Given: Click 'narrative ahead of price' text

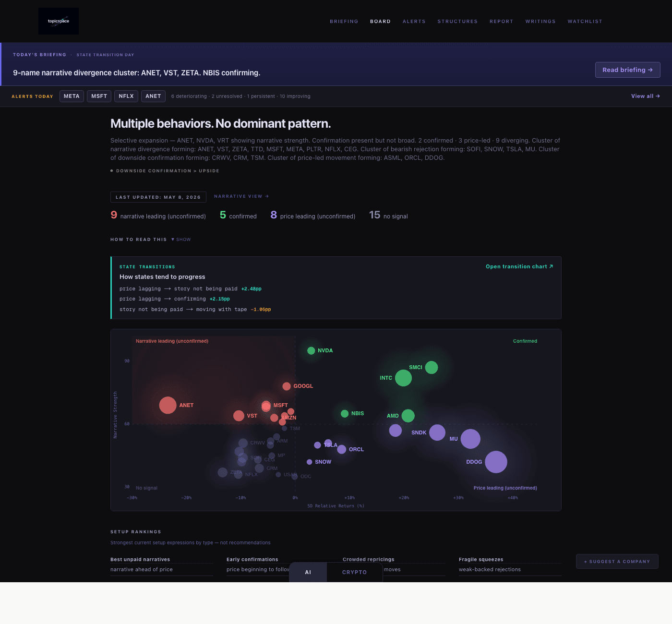Looking at the screenshot, I should (x=142, y=570).
